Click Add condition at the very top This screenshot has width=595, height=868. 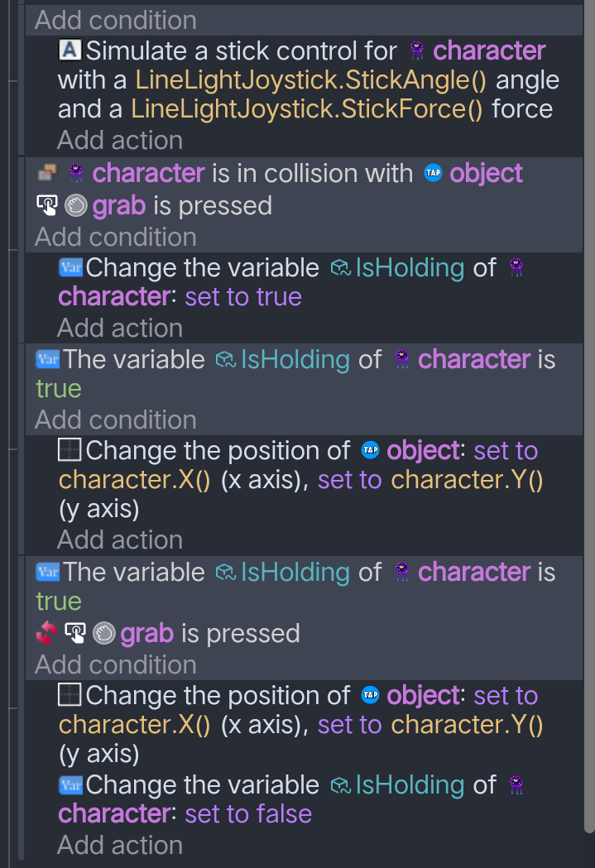116,20
